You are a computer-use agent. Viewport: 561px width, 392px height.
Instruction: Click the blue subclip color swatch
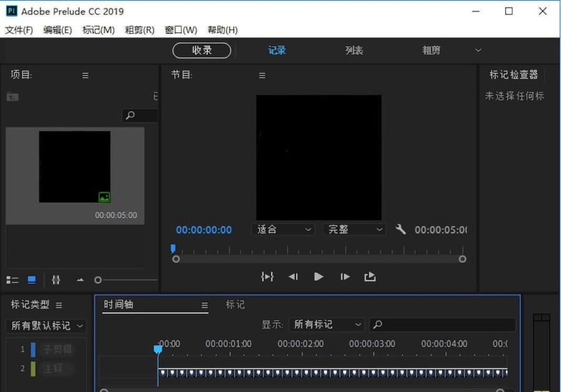(x=33, y=350)
